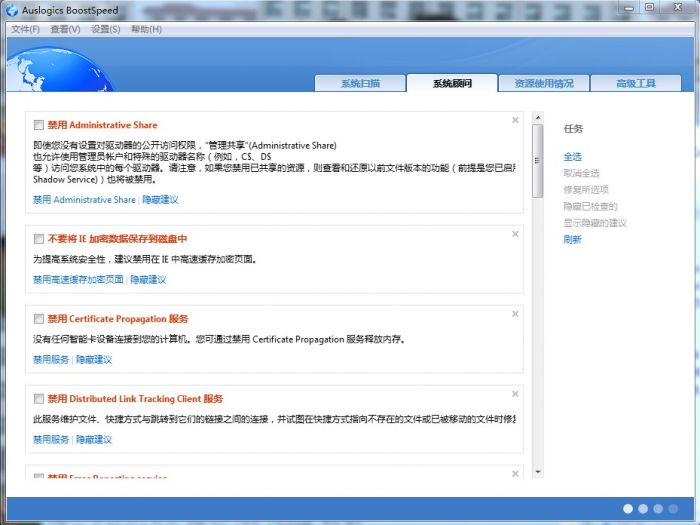Dismiss the IE 加密数据 card with its X
700x525 pixels.
tap(515, 234)
